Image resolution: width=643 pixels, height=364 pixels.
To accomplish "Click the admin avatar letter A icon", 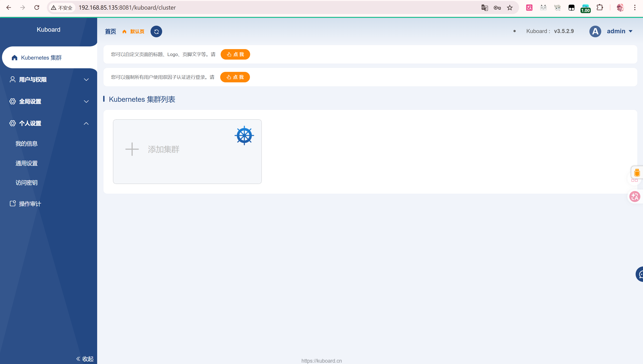I will tap(595, 31).
